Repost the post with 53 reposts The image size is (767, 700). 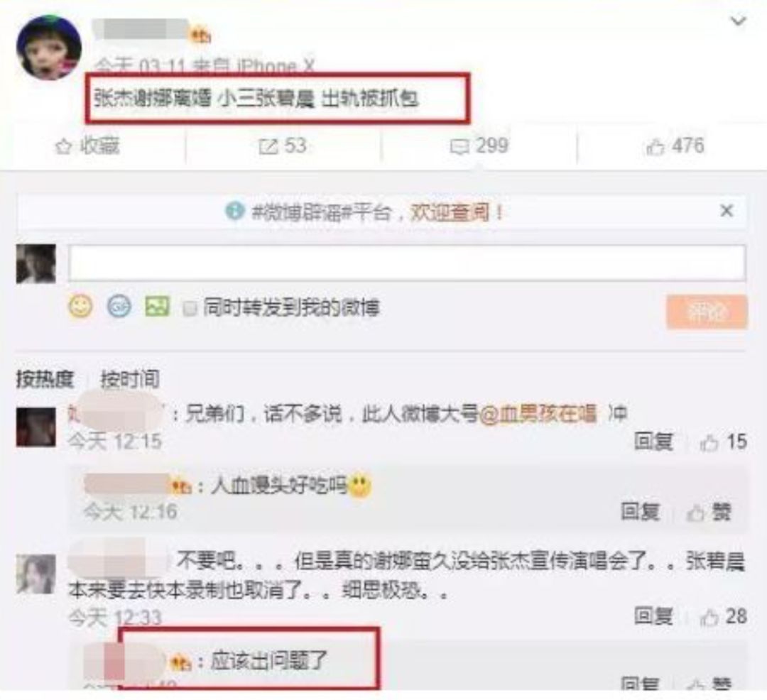pos(283,146)
